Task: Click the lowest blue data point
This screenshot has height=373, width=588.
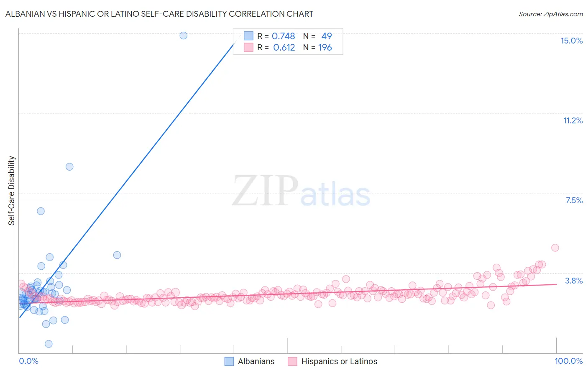Action: tap(49, 344)
